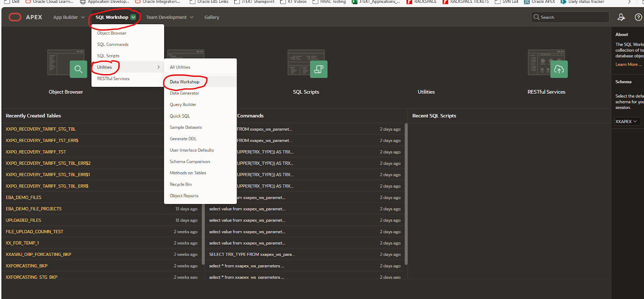Image resolution: width=644 pixels, height=299 pixels.
Task: Open the App Builder menu
Action: 69,17
